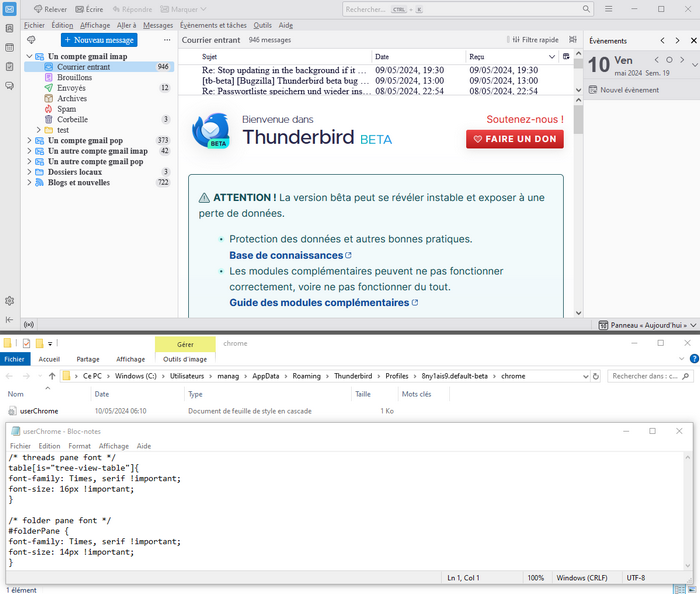Screen dimensions: 700x594
Task: Collapse Un compte gmail imap account
Action: tap(28, 57)
